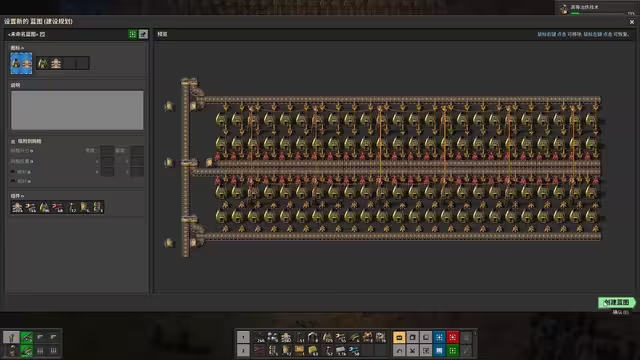
Task: Select the cut scissors shortcut tool
Action: [413, 351]
